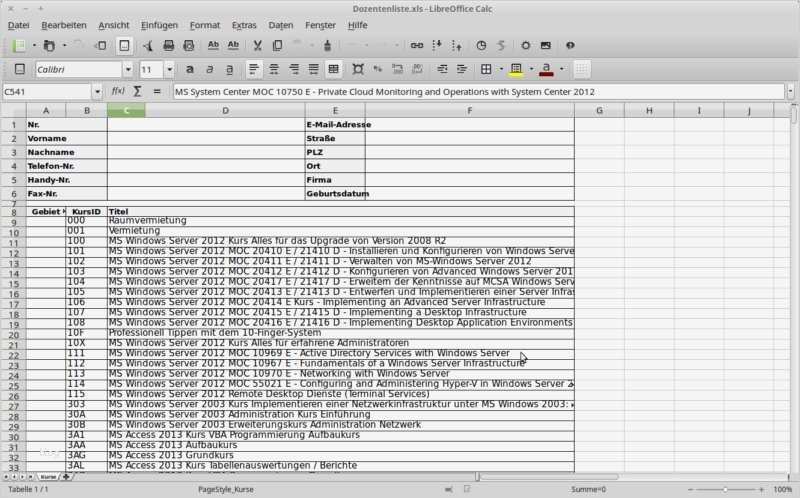
Task: Center text horizontally button
Action: pos(274,69)
